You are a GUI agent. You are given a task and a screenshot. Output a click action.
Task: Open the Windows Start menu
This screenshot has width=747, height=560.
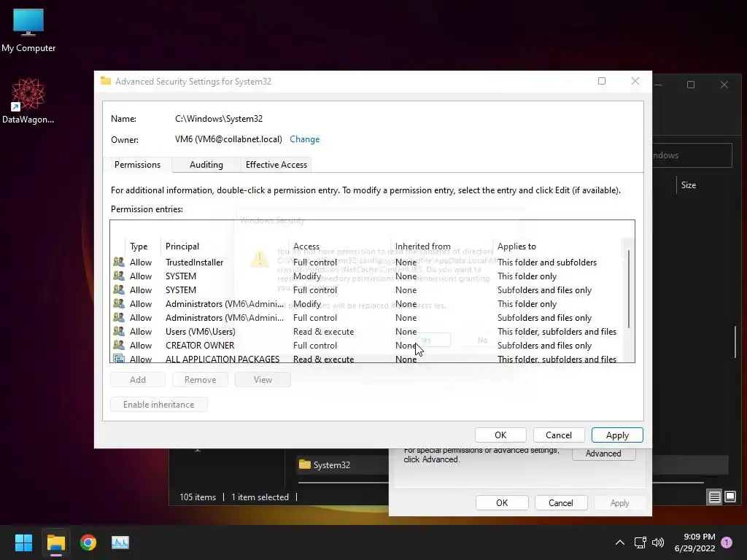23,542
